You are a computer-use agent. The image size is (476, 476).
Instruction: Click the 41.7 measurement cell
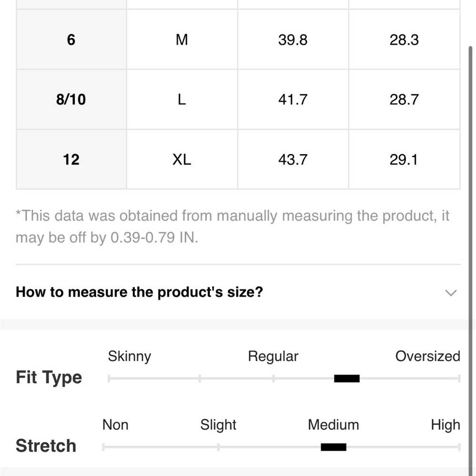[x=293, y=99]
